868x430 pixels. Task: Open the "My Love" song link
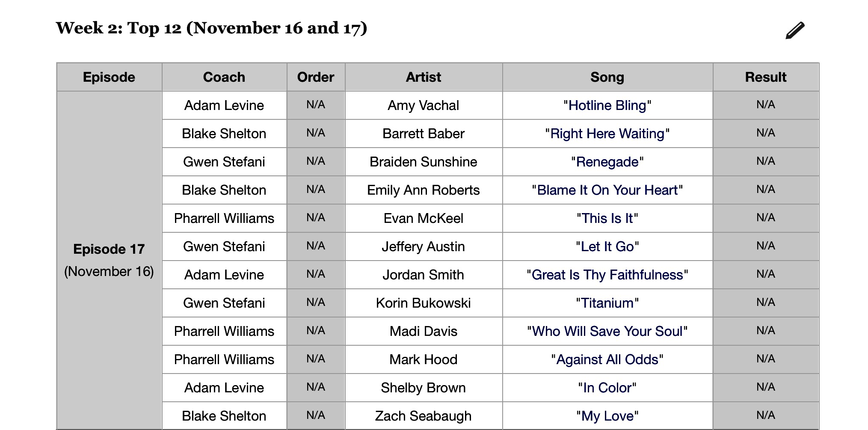tap(607, 416)
